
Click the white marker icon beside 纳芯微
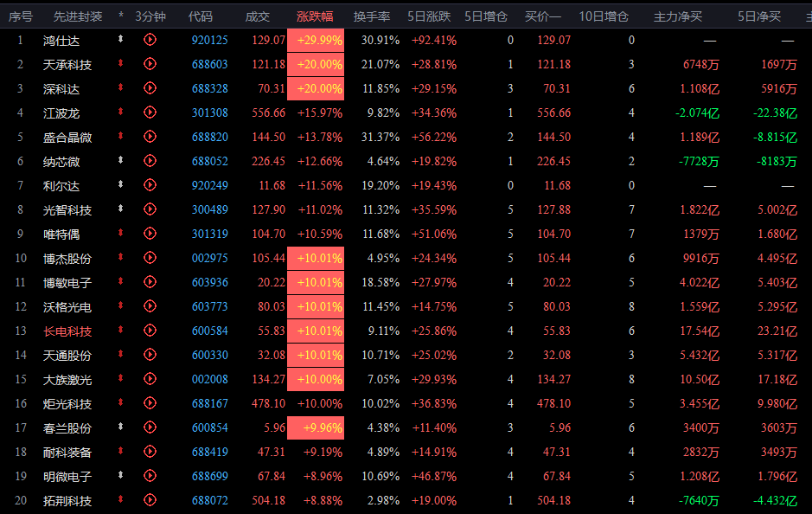tap(121, 160)
